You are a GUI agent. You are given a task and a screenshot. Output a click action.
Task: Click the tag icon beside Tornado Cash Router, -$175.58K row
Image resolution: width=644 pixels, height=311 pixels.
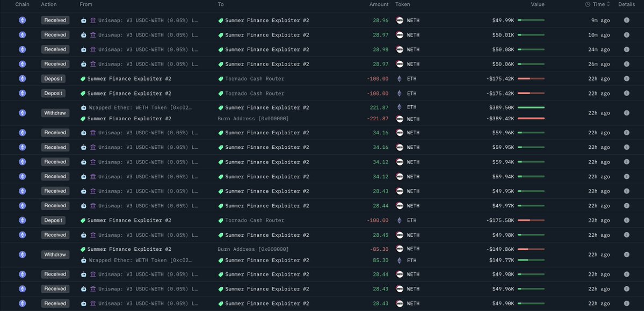(221, 220)
